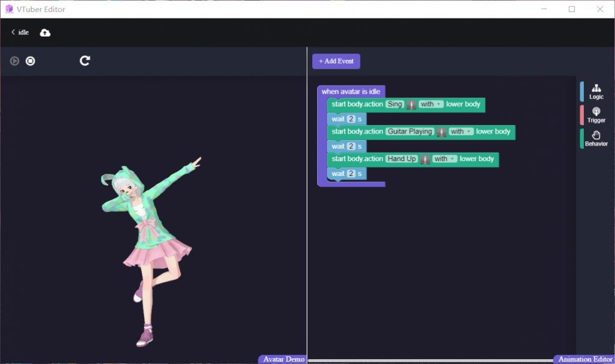The image size is (615, 364).
Task: Select the Sing action name field
Action: pos(393,104)
